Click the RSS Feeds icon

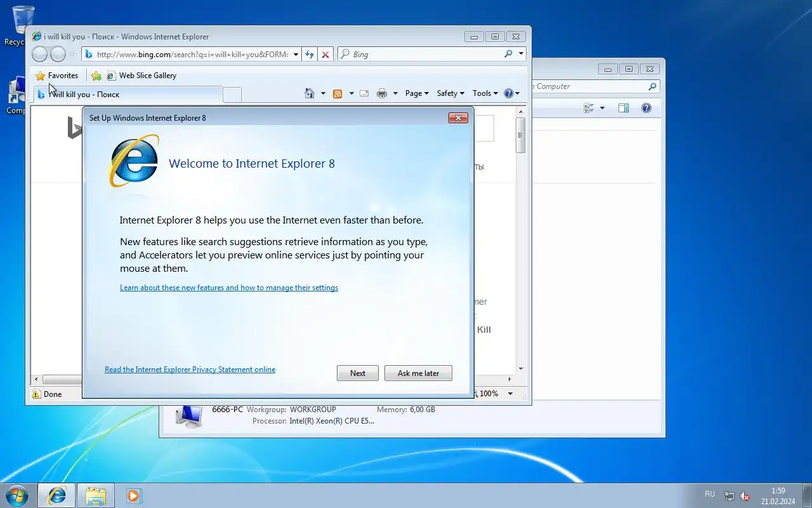[337, 93]
